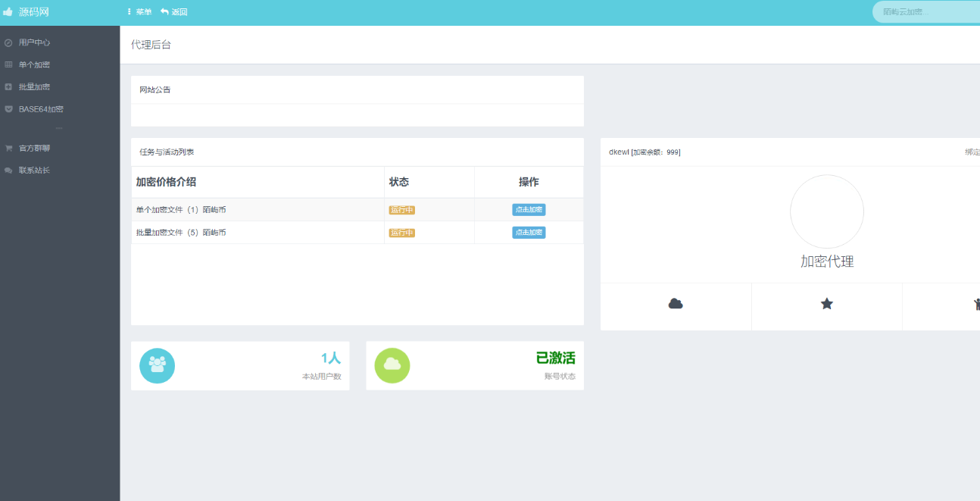Click the person icon right of star

[x=975, y=305]
